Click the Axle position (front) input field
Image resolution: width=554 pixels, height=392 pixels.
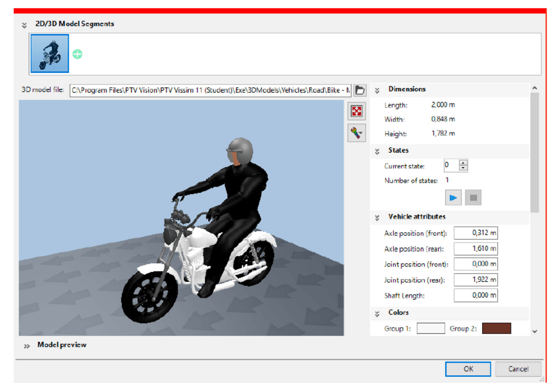tap(476, 233)
